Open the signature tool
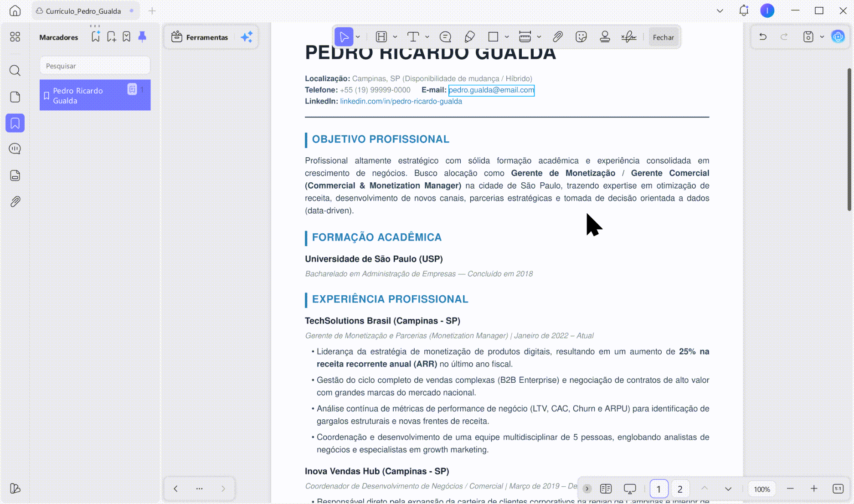 [x=629, y=37]
